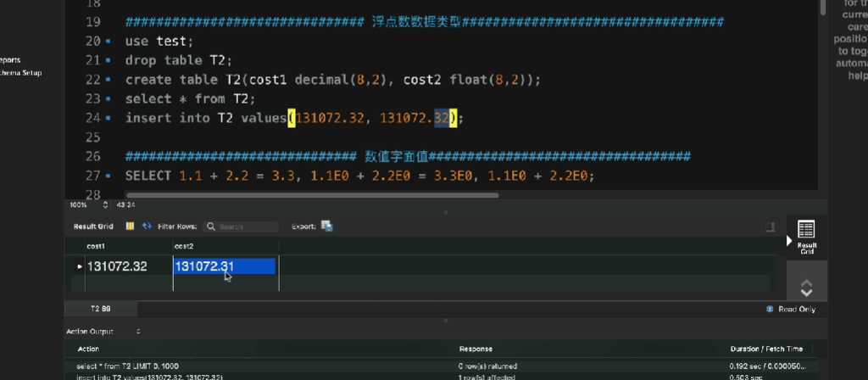Click the 'insert into T2 values' statement
The height and width of the screenshot is (380, 868).
pos(294,118)
